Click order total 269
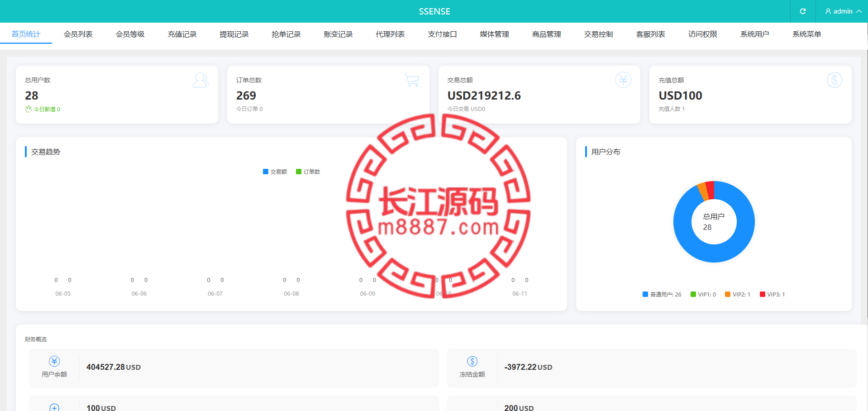Viewport: 868px width, 411px height. [246, 96]
